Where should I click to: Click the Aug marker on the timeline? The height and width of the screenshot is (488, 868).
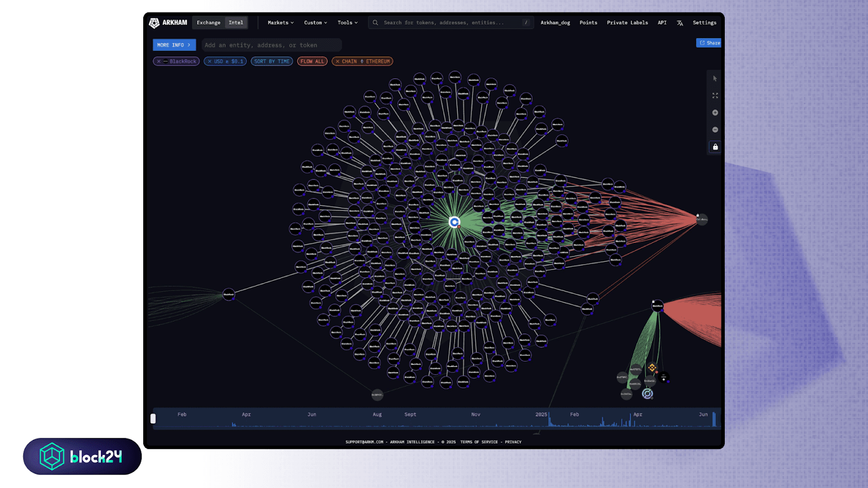click(377, 414)
